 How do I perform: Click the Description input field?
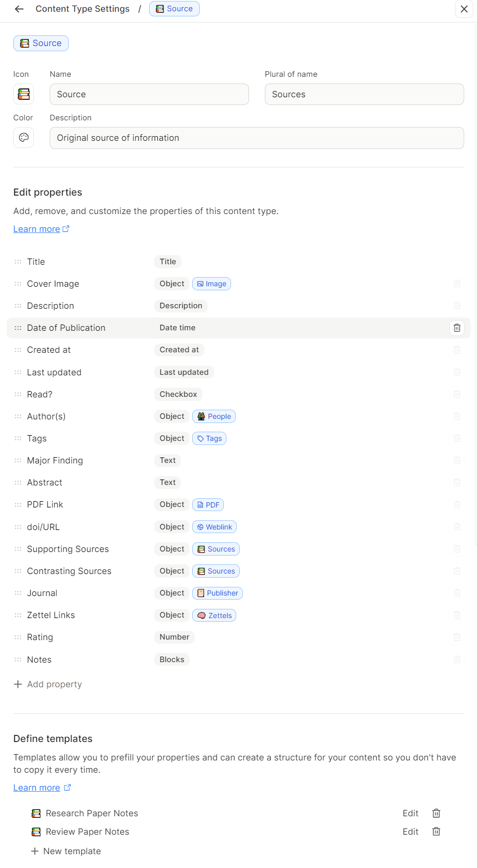pyautogui.click(x=257, y=138)
